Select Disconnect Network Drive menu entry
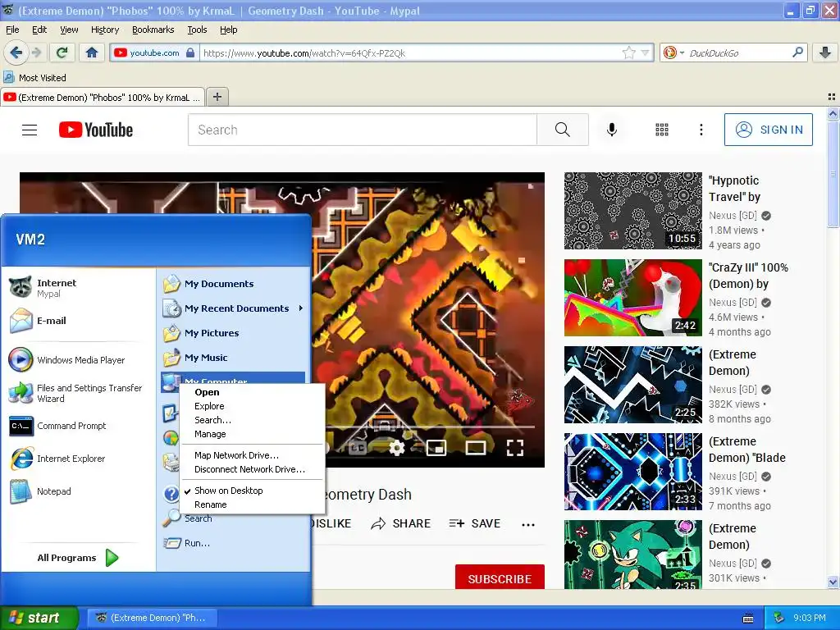The image size is (840, 630). pyautogui.click(x=249, y=469)
